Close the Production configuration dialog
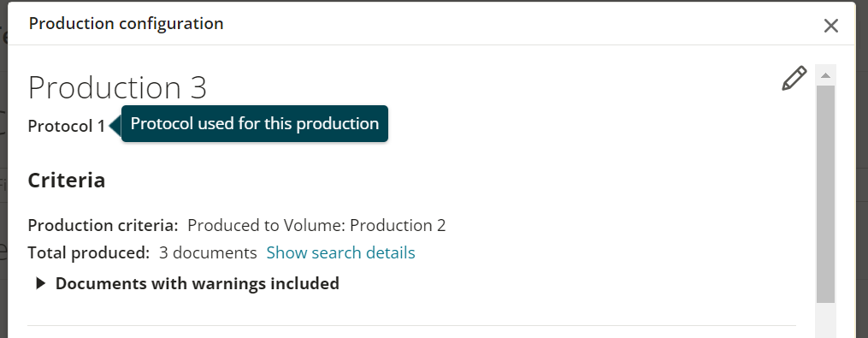This screenshot has width=868, height=338. (830, 26)
